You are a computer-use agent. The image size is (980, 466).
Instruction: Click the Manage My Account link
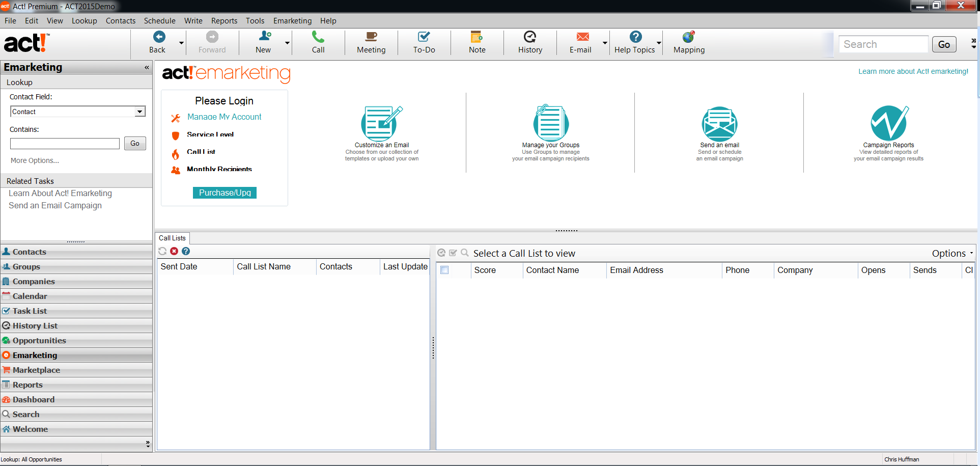pyautogui.click(x=225, y=117)
